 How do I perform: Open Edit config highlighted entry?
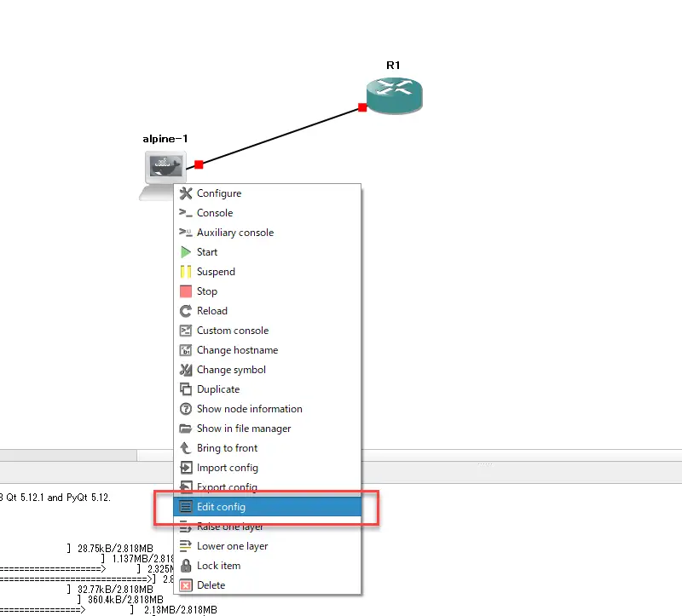pyautogui.click(x=267, y=507)
